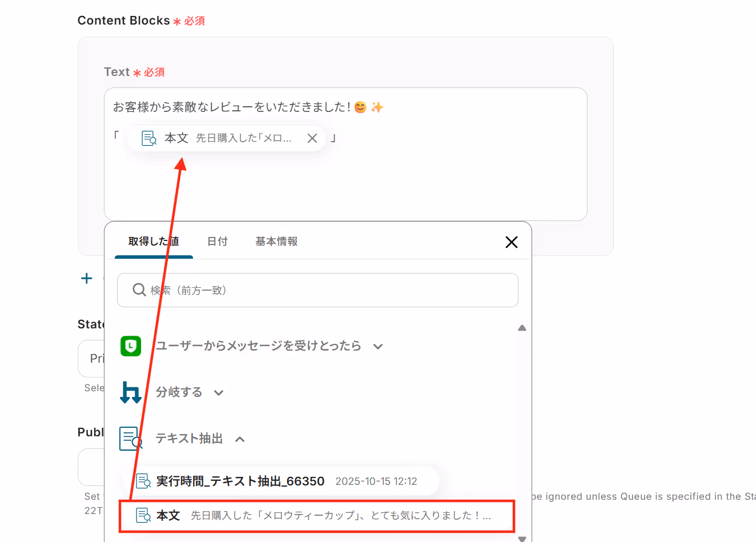
Task: Click the 分岐する label text
Action: coord(179,392)
